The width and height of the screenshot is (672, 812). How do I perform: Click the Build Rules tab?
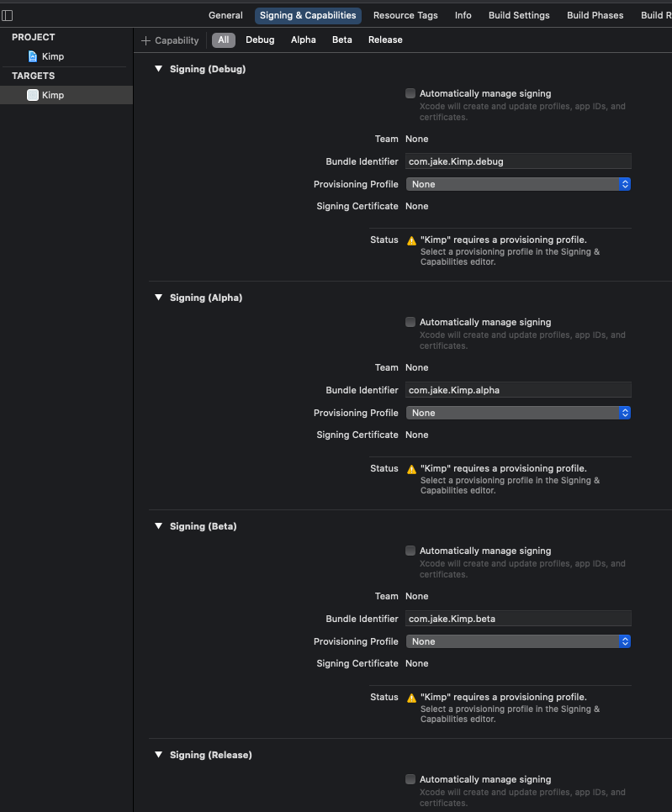[656, 15]
